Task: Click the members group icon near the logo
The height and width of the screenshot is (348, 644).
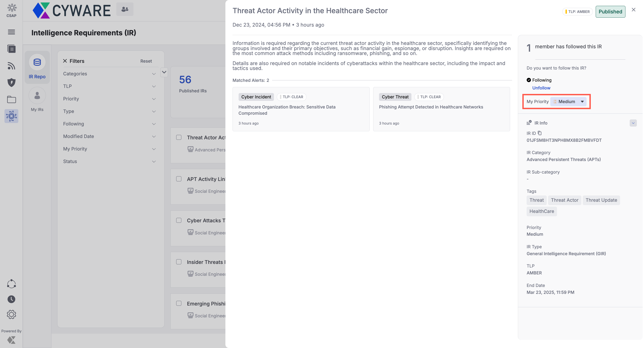Action: tap(125, 9)
